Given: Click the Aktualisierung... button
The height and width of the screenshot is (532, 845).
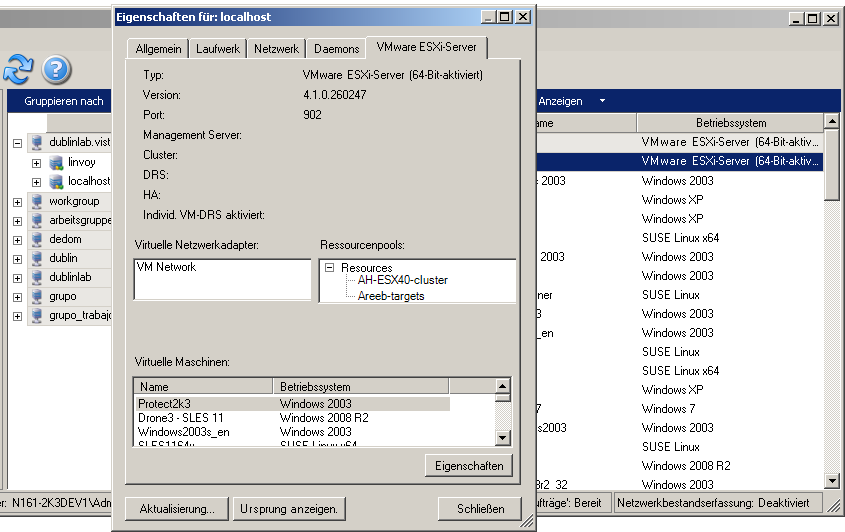Looking at the screenshot, I should point(177,508).
